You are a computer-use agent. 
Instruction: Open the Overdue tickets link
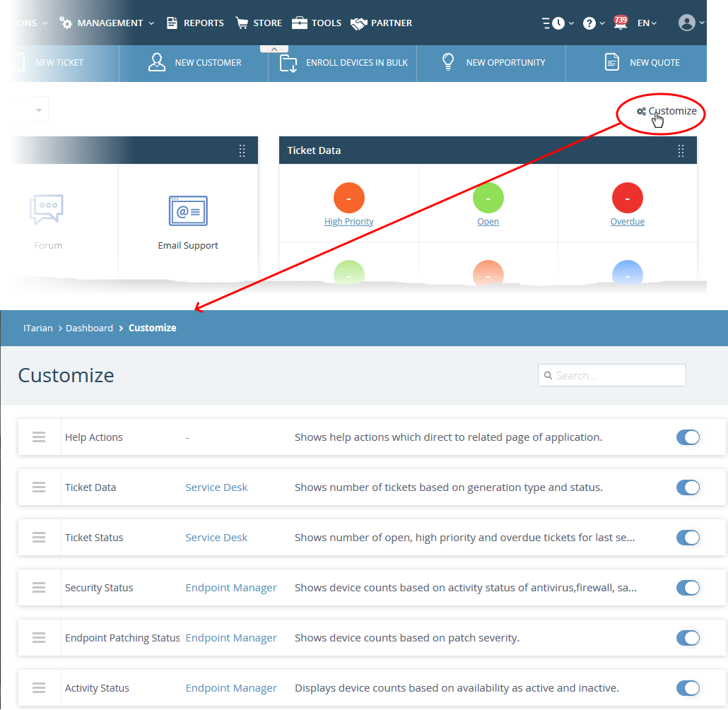[x=627, y=222]
